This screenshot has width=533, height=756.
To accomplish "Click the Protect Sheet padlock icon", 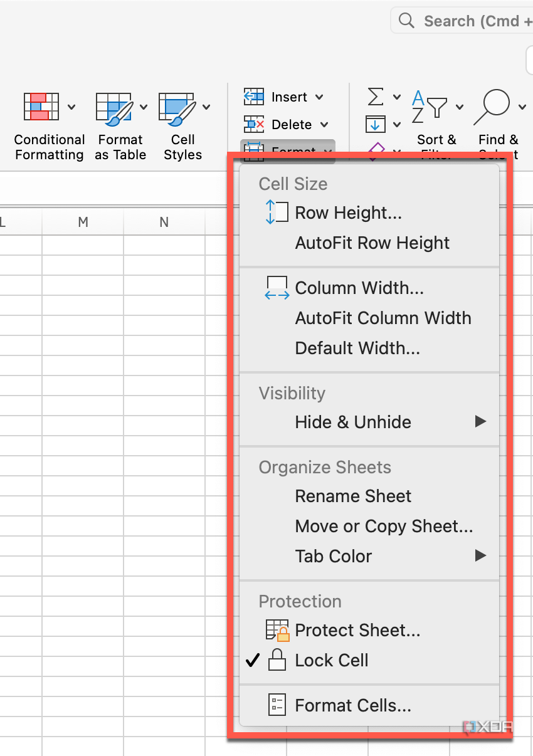I will pos(278,630).
